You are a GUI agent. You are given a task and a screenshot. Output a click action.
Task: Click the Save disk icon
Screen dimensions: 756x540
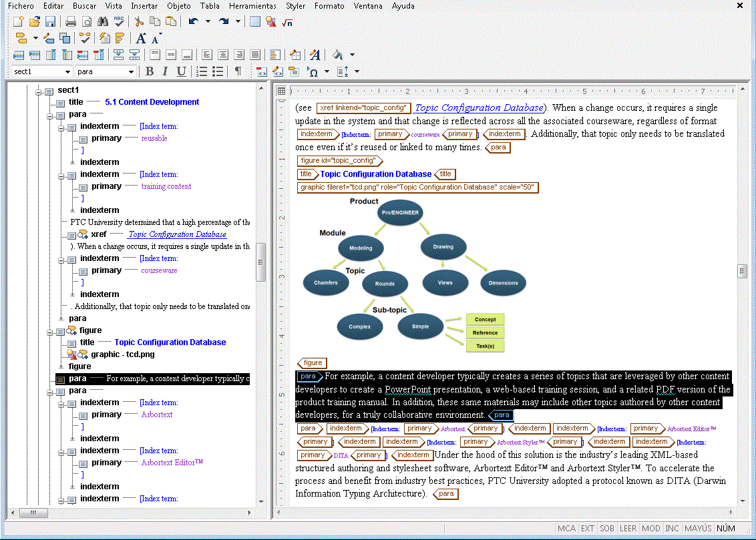point(50,21)
